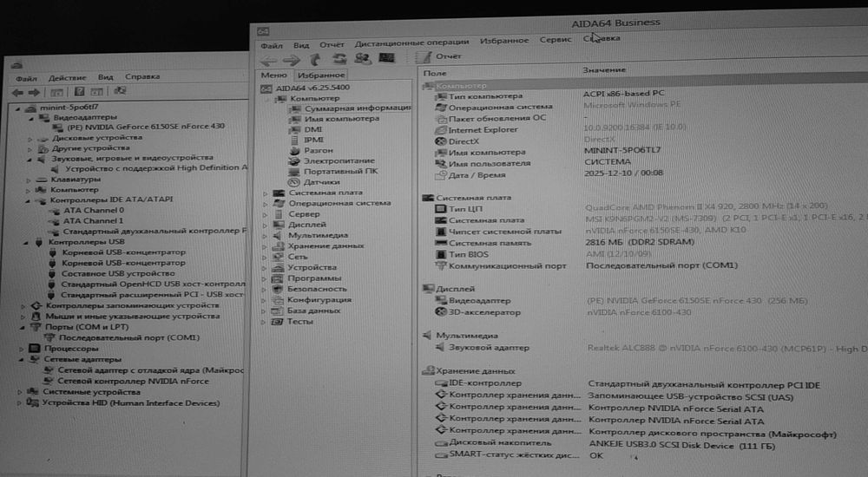This screenshot has height=477, width=868.
Task: Click the Программы icon in AIDA64 tree
Action: 278,278
